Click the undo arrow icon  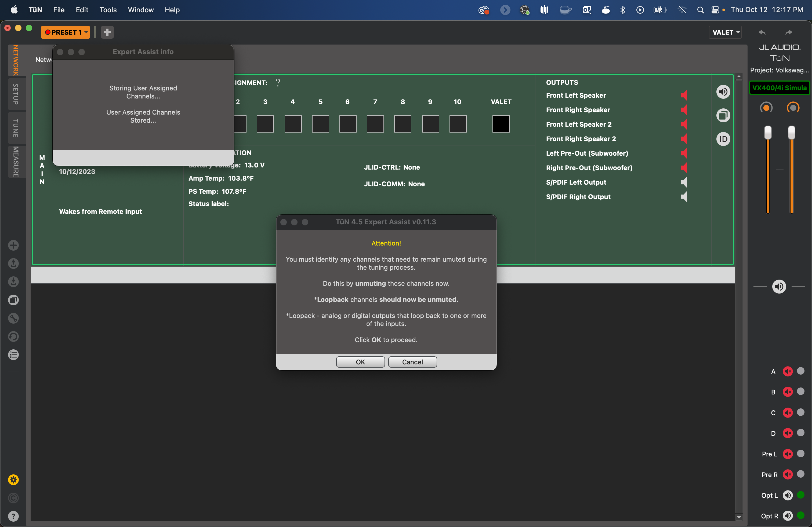click(x=762, y=32)
